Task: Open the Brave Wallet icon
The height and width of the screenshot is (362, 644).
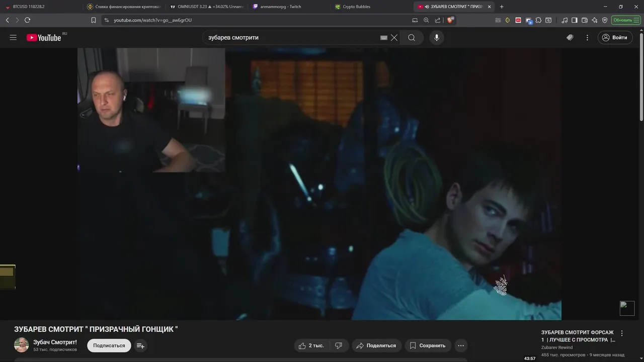Action: (585, 20)
